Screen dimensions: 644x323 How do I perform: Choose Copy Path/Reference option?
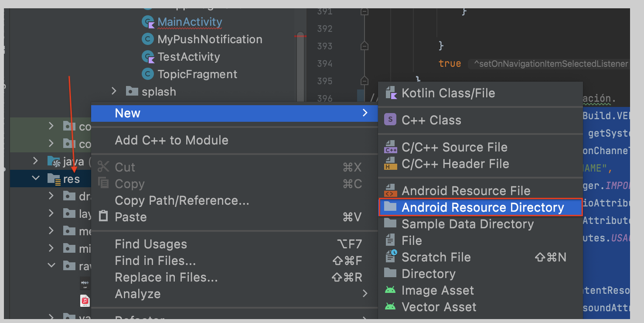pos(182,201)
